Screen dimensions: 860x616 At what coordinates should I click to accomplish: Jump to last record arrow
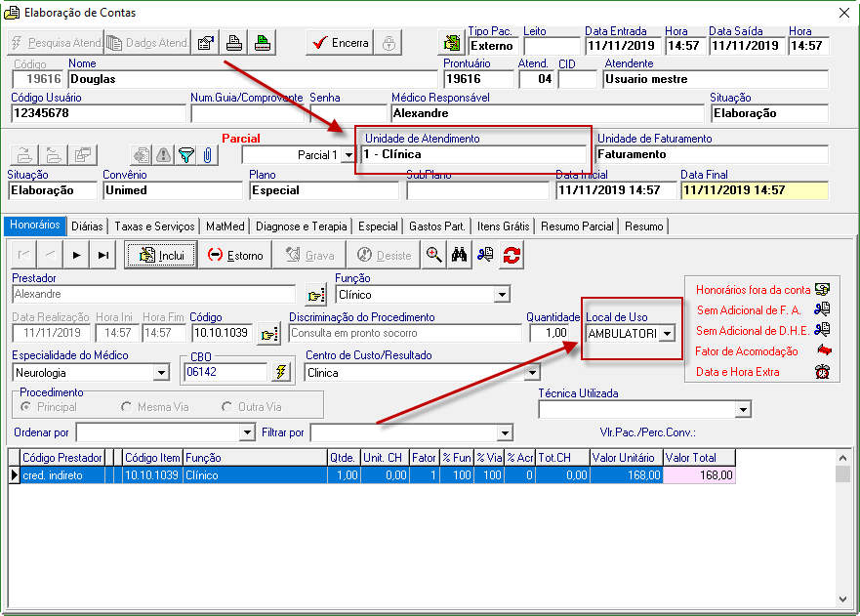click(x=103, y=255)
